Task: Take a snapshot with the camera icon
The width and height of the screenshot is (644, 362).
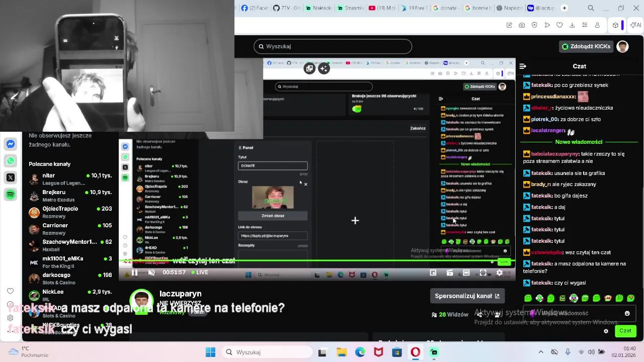Action: (x=522, y=25)
